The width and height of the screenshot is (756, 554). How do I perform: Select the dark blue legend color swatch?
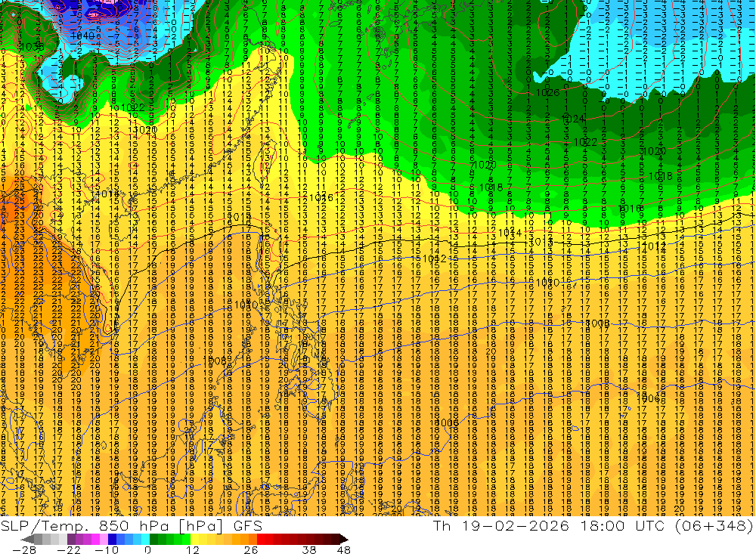coord(113,539)
